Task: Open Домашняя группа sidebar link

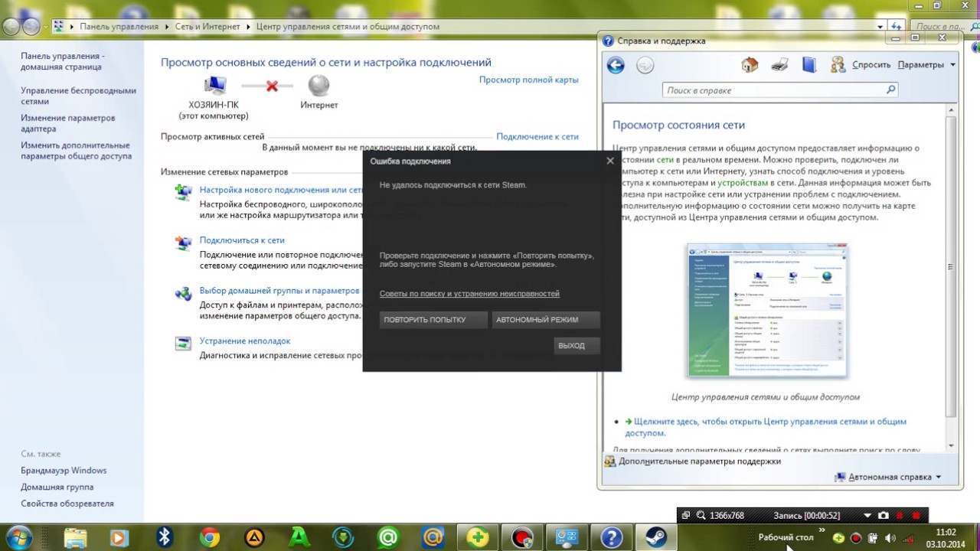Action: [x=57, y=487]
